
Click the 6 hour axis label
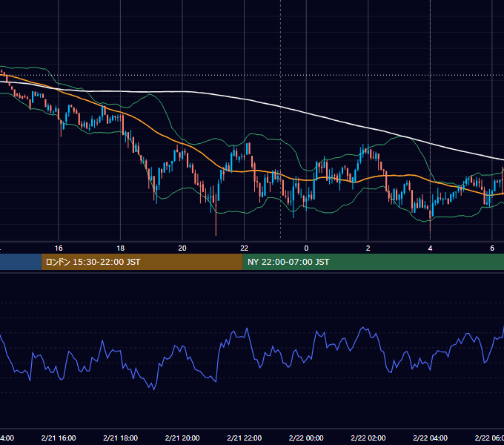[492, 248]
